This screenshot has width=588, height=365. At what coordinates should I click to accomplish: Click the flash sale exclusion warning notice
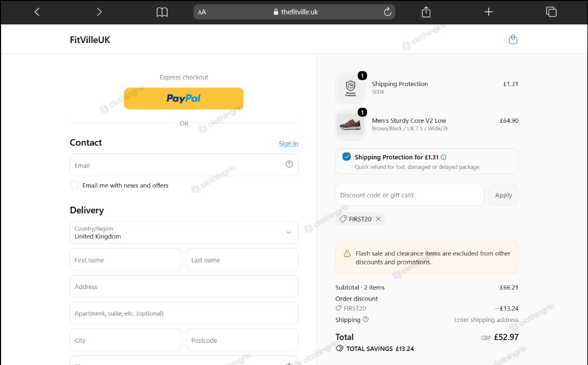click(427, 257)
